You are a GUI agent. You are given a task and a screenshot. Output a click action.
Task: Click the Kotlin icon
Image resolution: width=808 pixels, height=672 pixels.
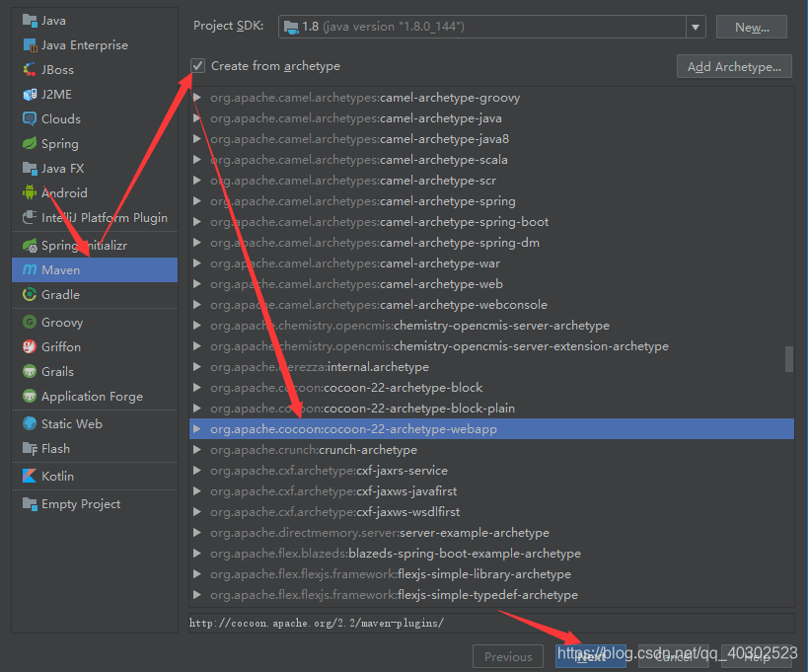click(x=30, y=477)
